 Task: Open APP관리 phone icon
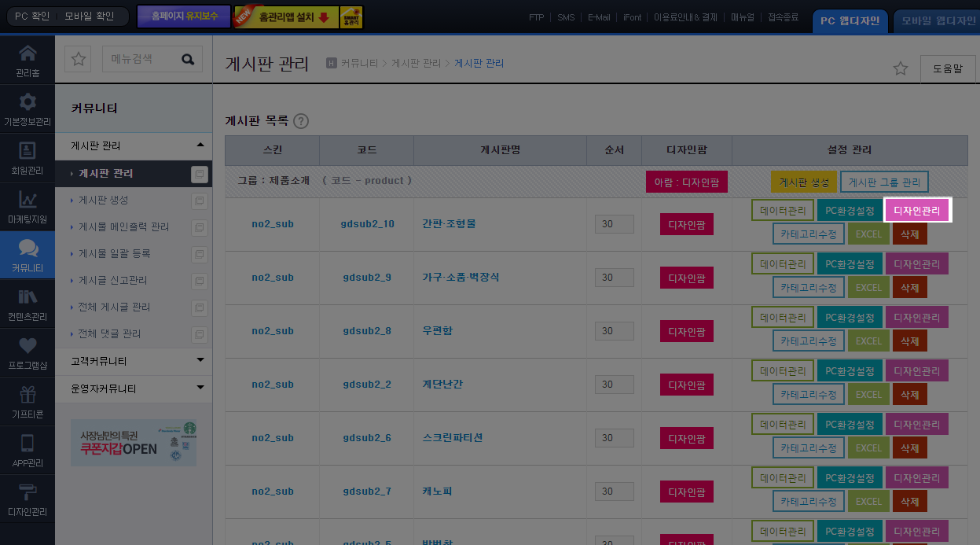pos(28,451)
